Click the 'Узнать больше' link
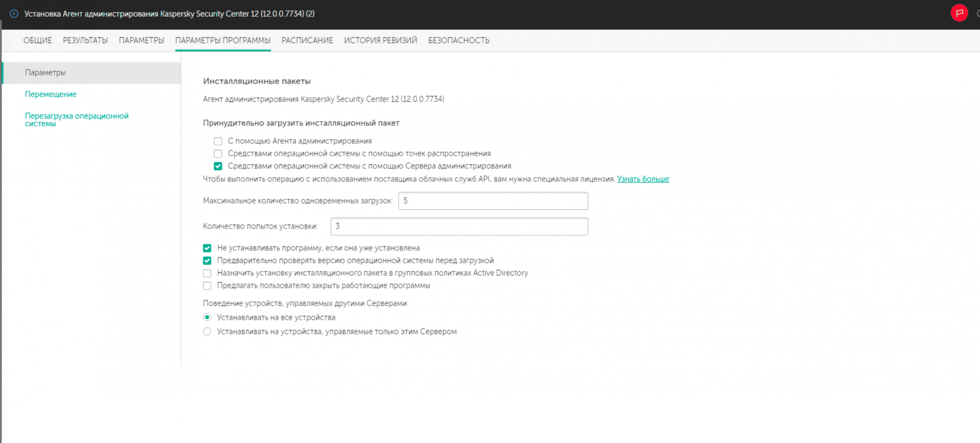The image size is (980, 443). coord(643,179)
